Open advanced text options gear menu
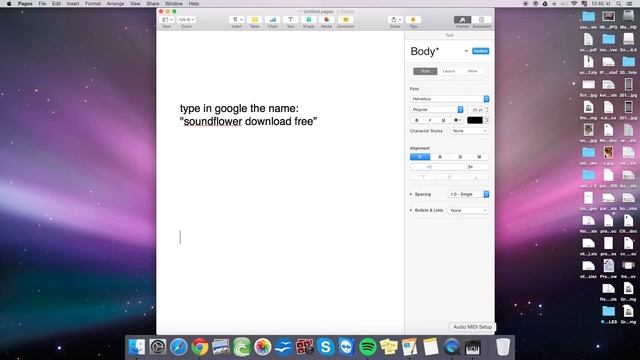The image size is (640, 360). pos(457,120)
